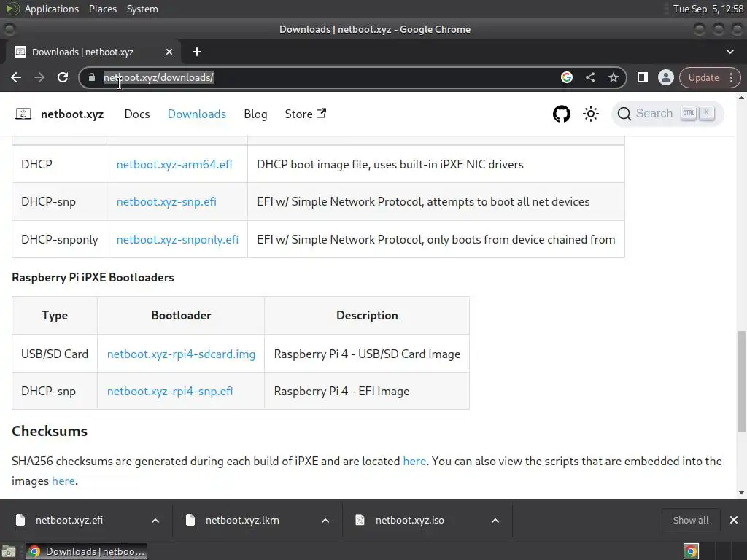The width and height of the screenshot is (747, 560).
Task: Toggle dark and light mode sun icon
Action: pyautogui.click(x=591, y=114)
